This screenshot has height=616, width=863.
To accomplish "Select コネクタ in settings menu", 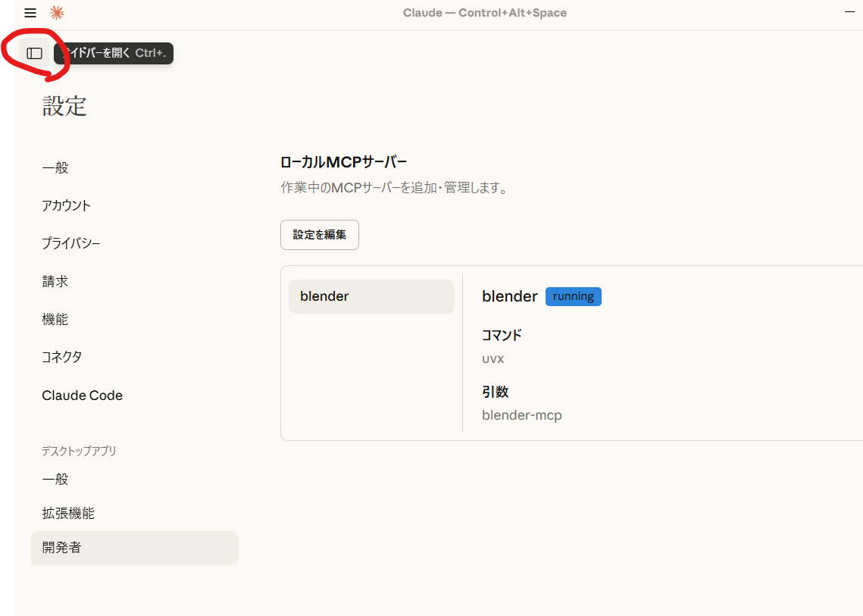I will (61, 357).
